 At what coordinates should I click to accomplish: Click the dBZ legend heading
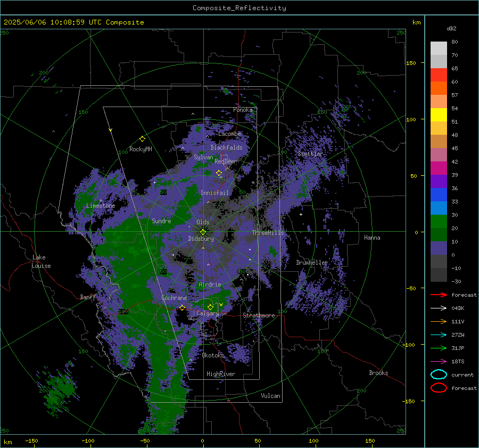pos(451,28)
